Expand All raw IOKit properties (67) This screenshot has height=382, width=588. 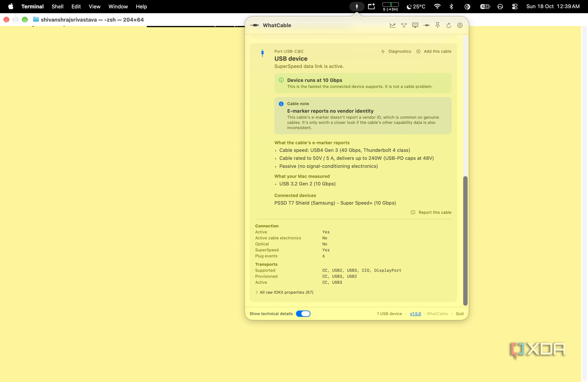pyautogui.click(x=284, y=292)
